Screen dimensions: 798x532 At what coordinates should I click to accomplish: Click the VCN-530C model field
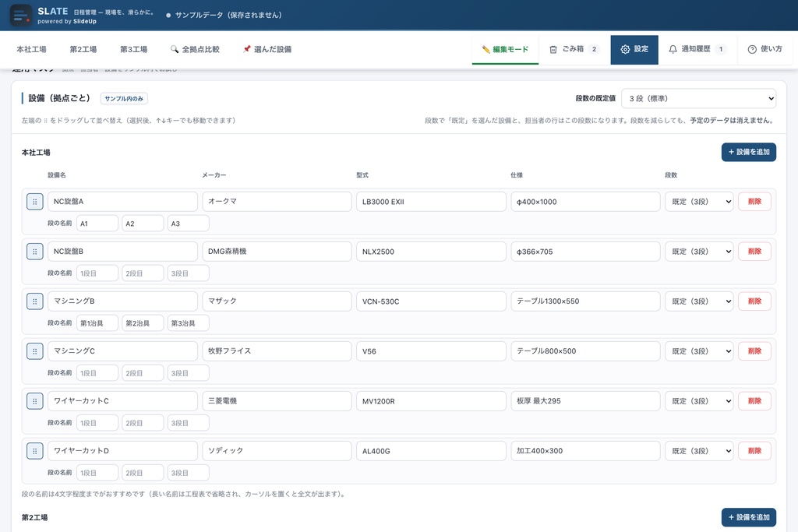[431, 301]
